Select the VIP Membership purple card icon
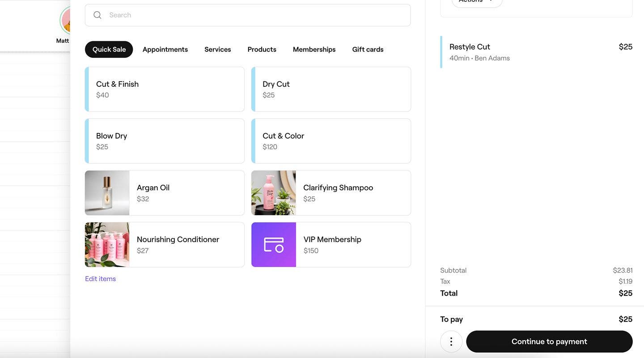644x358 pixels. (274, 245)
